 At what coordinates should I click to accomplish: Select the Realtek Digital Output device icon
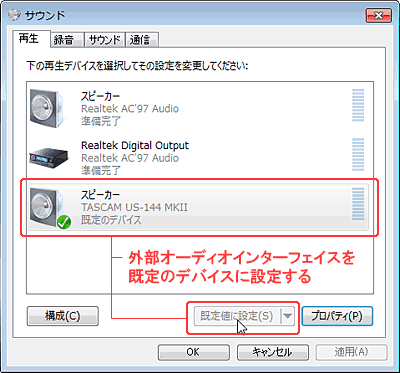coord(49,156)
